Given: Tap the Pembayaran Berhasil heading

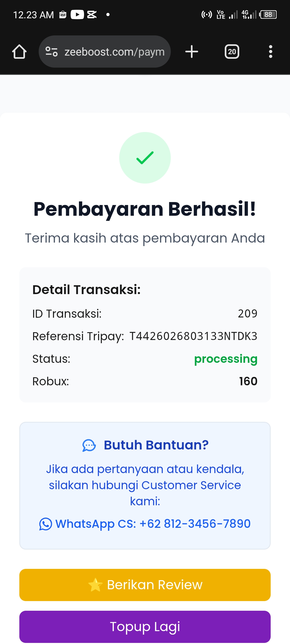Looking at the screenshot, I should coord(145,209).
